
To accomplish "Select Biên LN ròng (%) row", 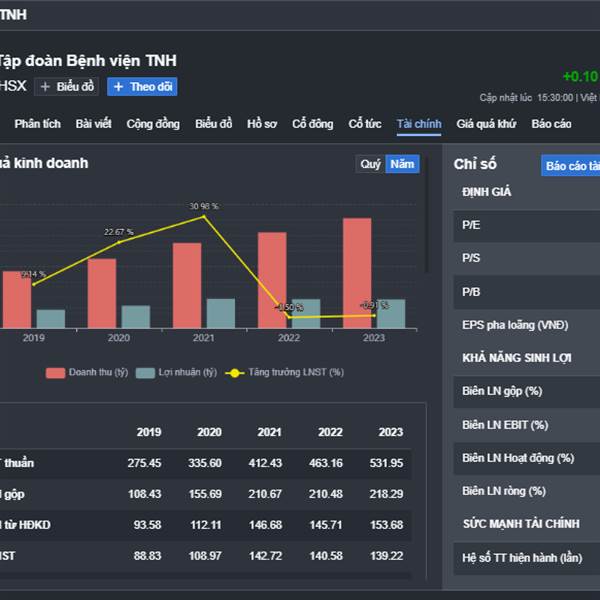I will pyautogui.click(x=527, y=491).
